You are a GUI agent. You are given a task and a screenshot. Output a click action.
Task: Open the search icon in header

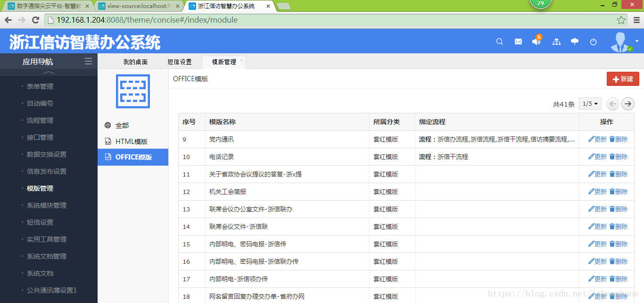point(500,42)
